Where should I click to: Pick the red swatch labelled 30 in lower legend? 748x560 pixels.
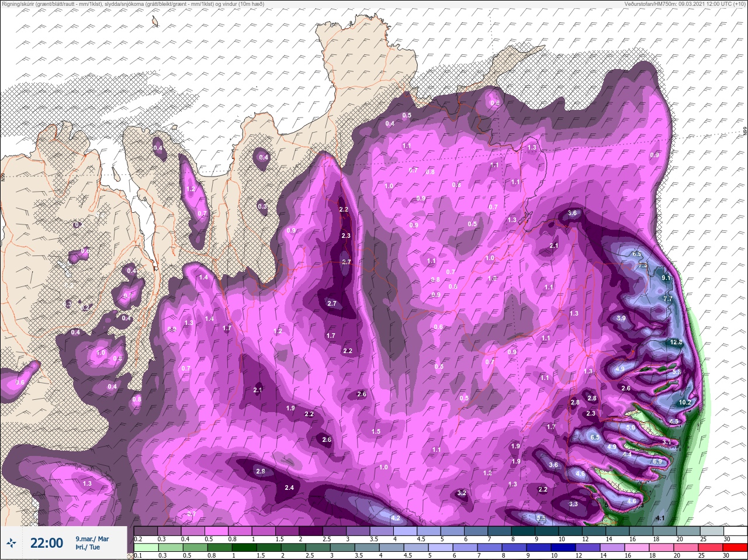point(735,548)
